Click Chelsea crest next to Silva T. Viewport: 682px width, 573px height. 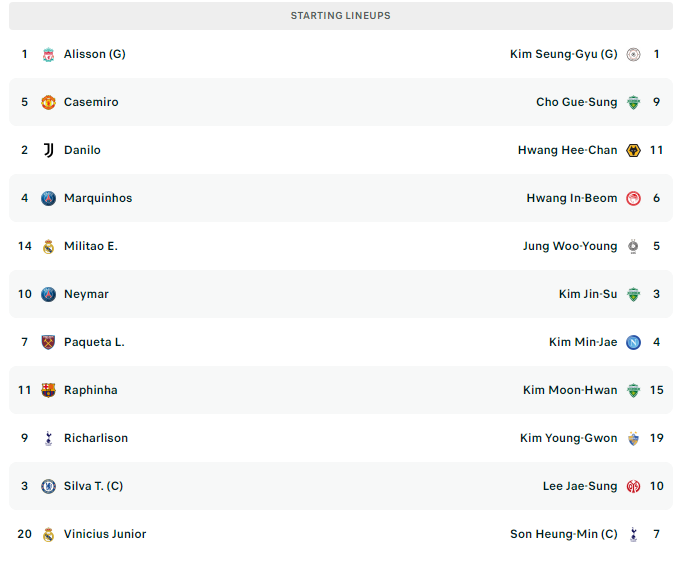[48, 486]
